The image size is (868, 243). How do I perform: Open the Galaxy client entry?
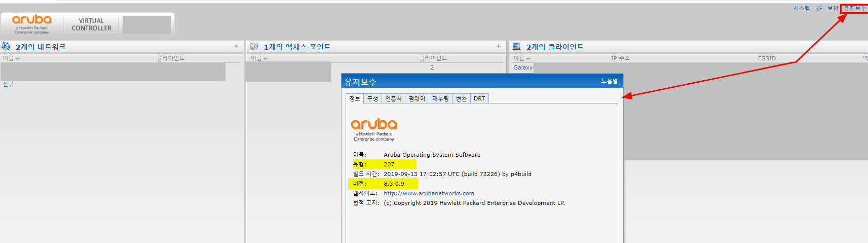pos(523,67)
